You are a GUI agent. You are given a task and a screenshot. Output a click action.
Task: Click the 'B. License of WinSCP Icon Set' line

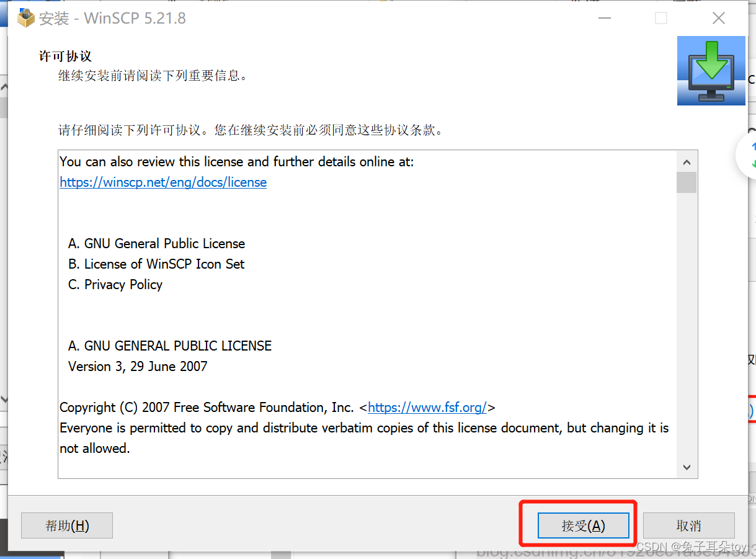156,264
